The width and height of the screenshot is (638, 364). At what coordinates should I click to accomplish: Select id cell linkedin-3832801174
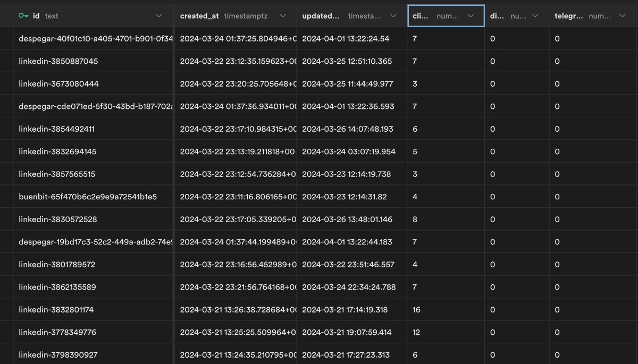(93, 310)
